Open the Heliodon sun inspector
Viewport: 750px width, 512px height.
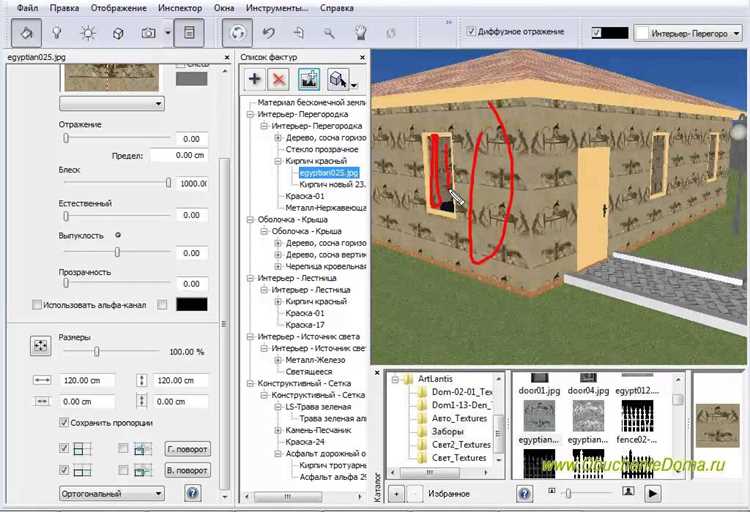(88, 33)
